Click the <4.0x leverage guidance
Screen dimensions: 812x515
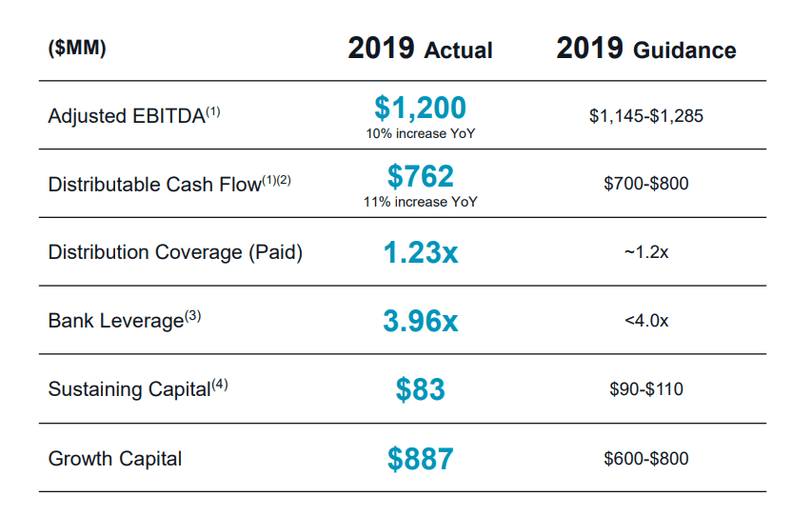point(645,321)
